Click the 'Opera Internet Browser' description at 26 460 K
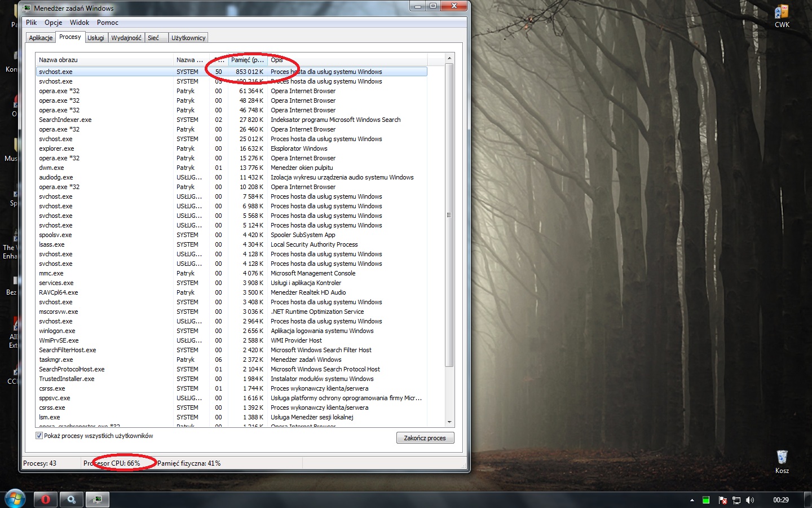The height and width of the screenshot is (508, 812). pyautogui.click(x=303, y=129)
